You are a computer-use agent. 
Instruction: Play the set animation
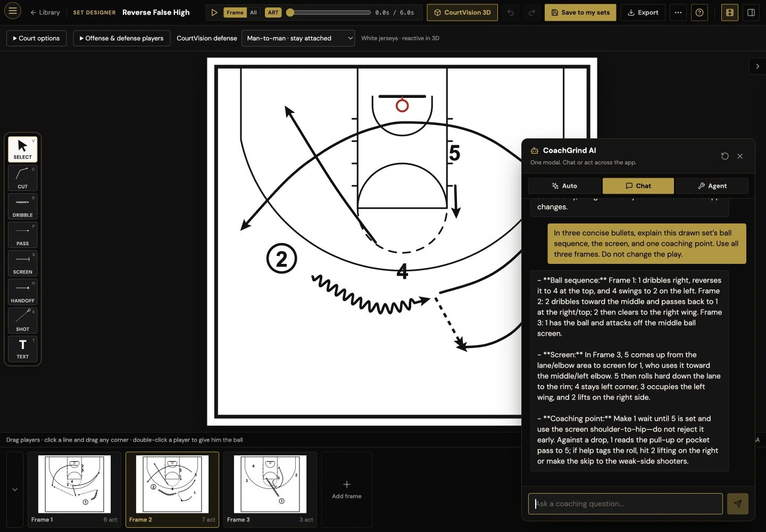[x=214, y=12]
